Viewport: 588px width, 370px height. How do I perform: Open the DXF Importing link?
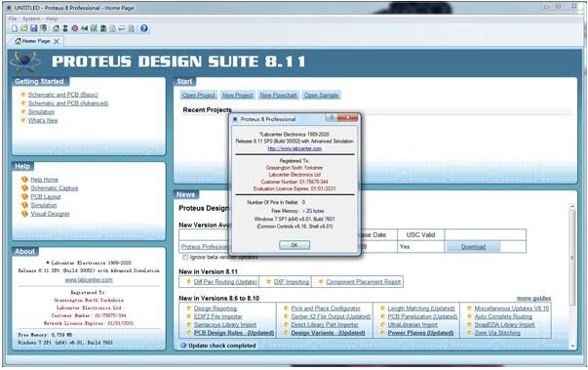[292, 282]
